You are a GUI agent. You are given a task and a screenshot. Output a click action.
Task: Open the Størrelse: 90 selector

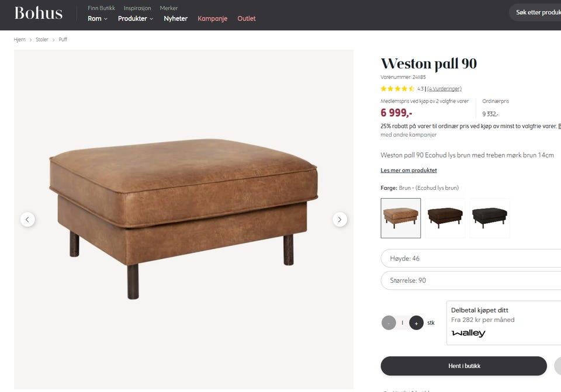point(471,280)
